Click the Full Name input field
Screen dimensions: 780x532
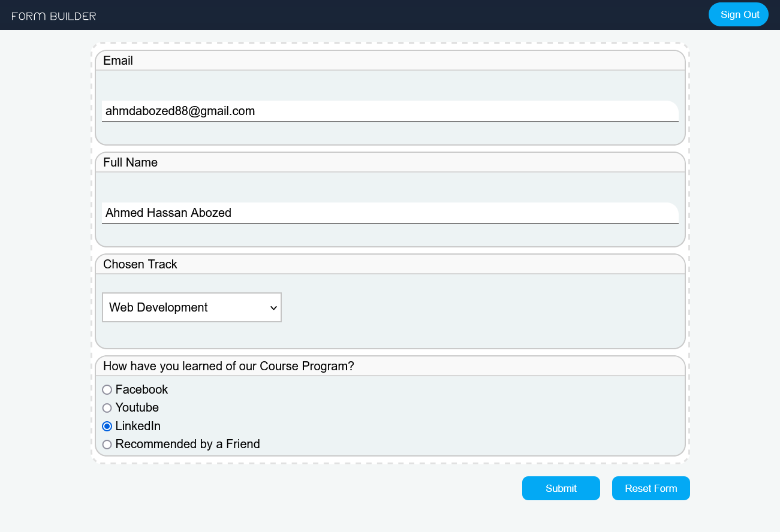click(x=390, y=213)
